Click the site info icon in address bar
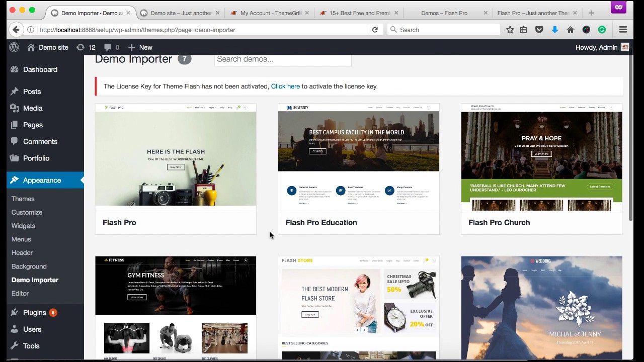The image size is (644, 362). coord(31,30)
